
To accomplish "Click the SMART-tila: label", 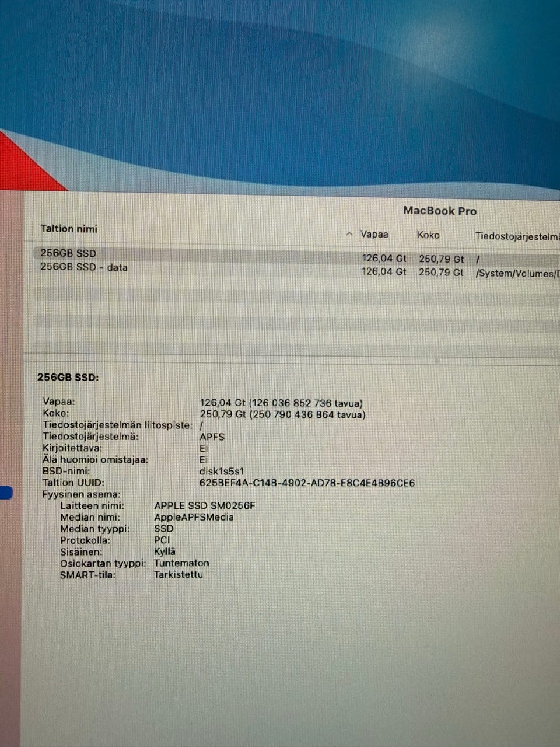I will click(87, 575).
